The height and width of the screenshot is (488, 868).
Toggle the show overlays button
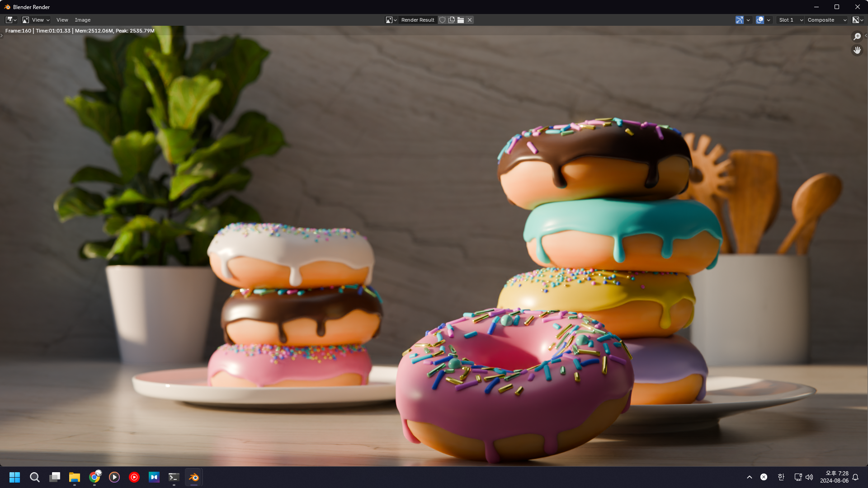coord(760,20)
